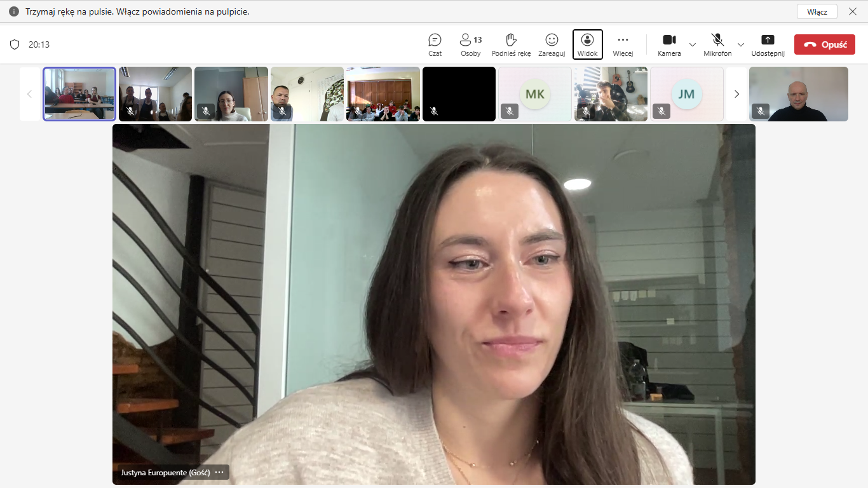Dismiss the notification banner
This screenshot has height=488, width=868.
tap(853, 11)
